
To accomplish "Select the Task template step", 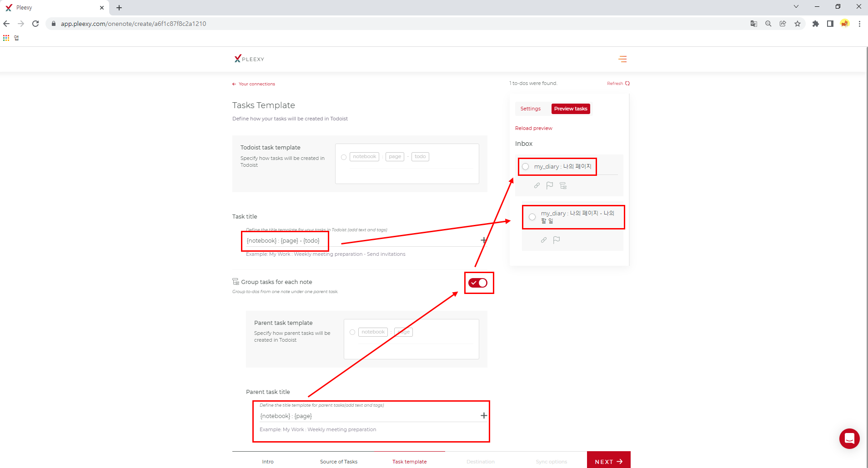I will [410, 462].
